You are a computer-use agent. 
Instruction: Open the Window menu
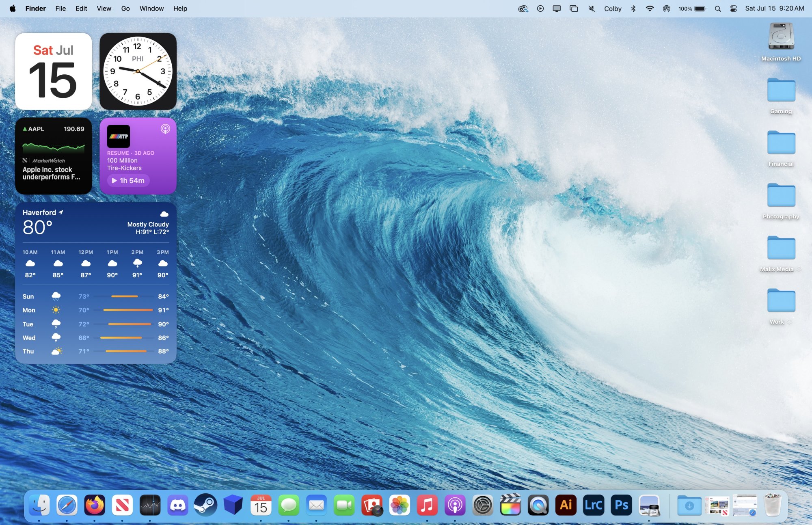(x=151, y=9)
